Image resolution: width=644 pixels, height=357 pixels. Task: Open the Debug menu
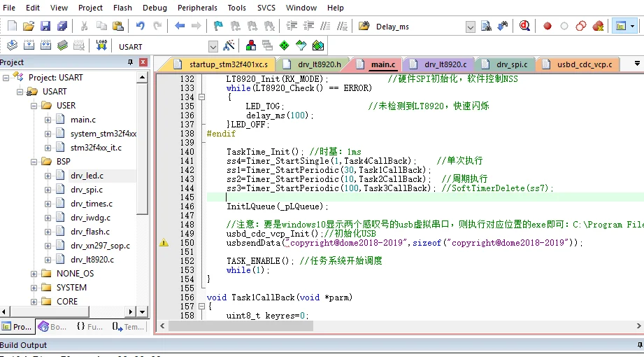click(155, 8)
